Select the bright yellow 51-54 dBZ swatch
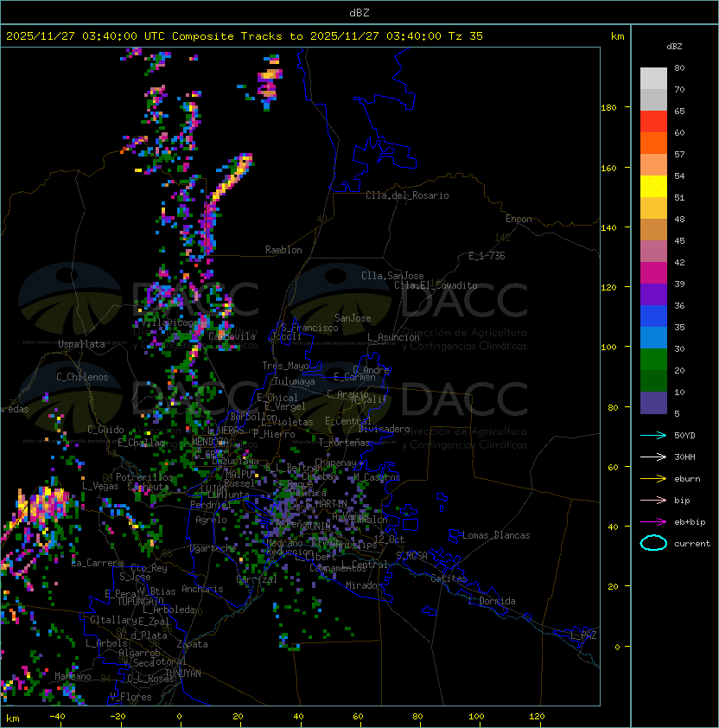 coord(653,187)
